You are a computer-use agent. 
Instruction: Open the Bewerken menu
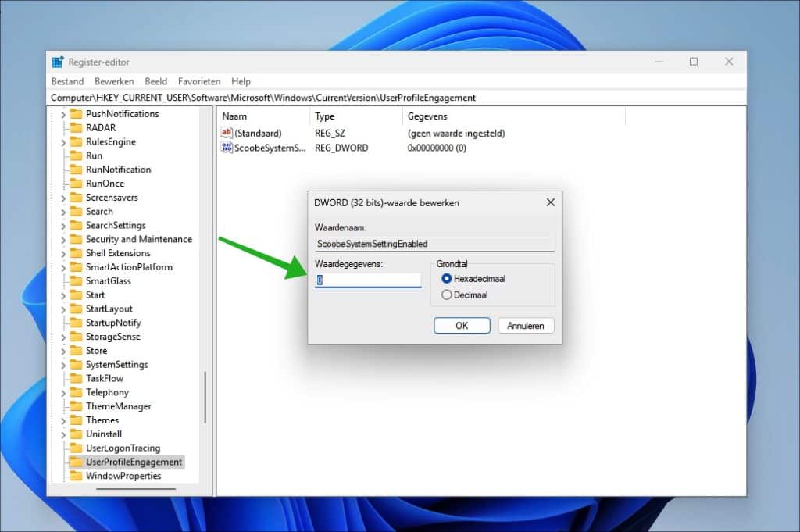coord(114,81)
